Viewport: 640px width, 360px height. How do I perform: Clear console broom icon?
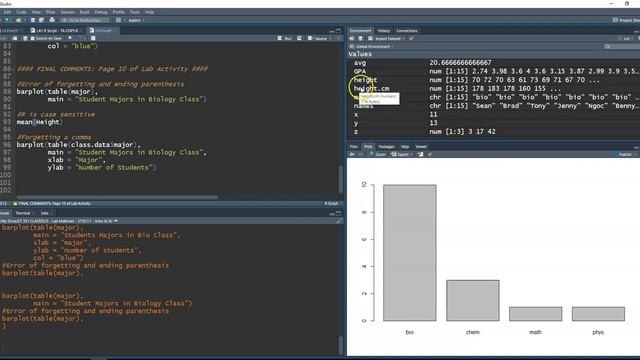pos(339,221)
